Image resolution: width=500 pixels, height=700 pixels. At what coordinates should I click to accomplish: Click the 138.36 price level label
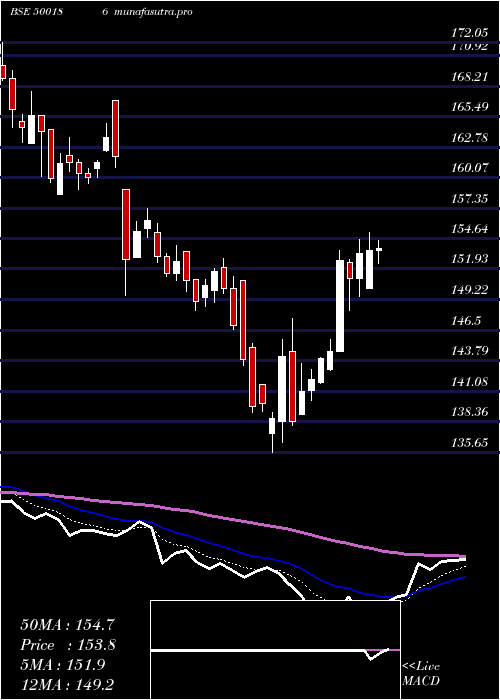pos(468,412)
